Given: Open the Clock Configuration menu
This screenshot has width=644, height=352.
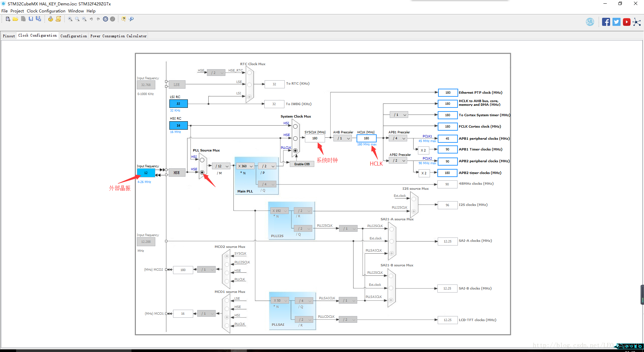Looking at the screenshot, I should point(46,11).
